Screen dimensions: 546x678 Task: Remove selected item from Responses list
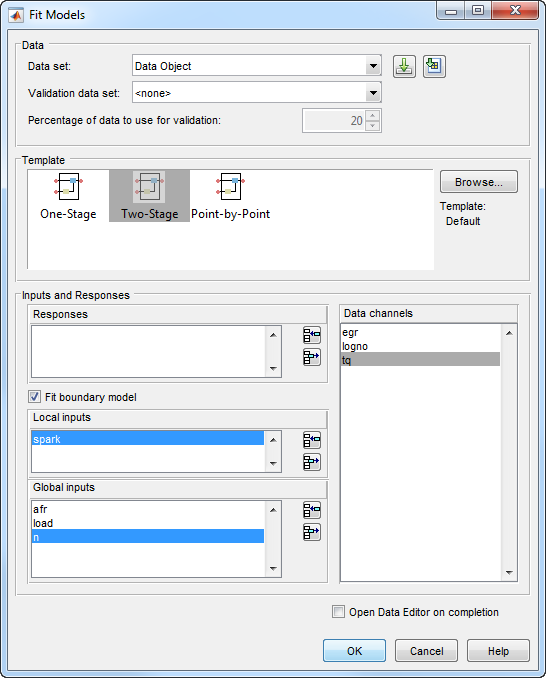(312, 357)
